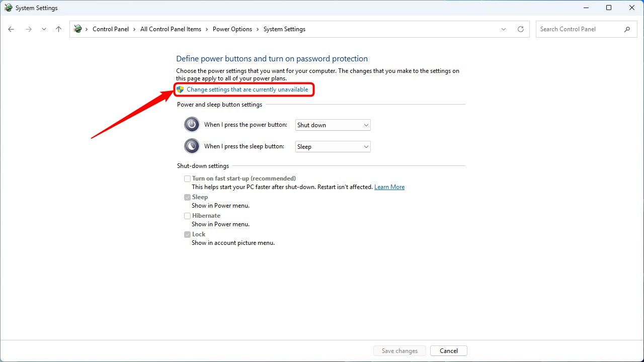Open the Learn More link
The image size is (644, 362).
click(389, 187)
